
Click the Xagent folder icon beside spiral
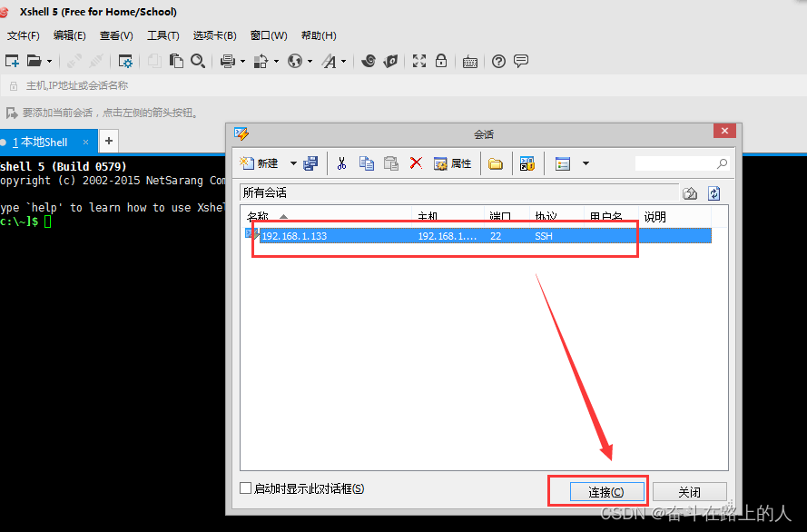coord(391,61)
